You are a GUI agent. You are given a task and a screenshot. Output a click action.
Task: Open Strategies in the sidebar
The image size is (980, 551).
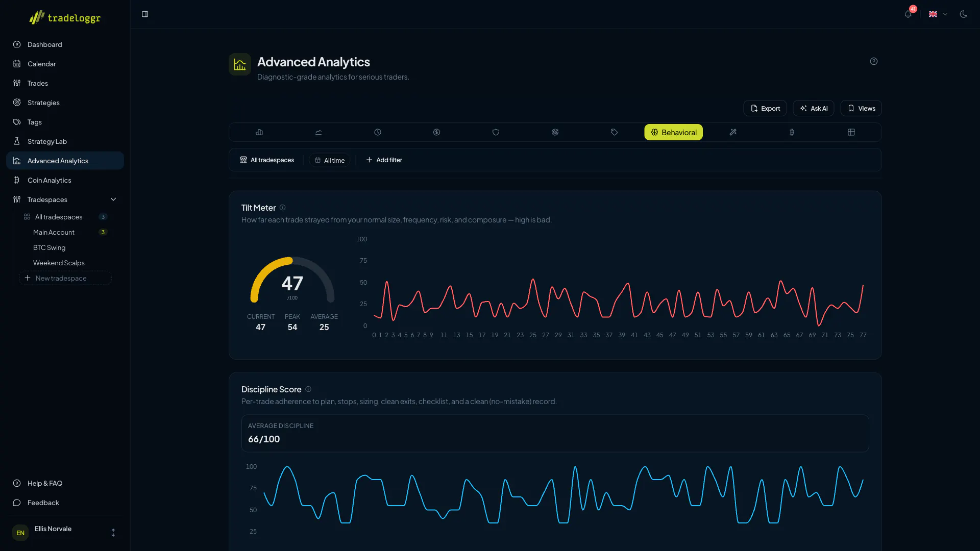click(65, 103)
